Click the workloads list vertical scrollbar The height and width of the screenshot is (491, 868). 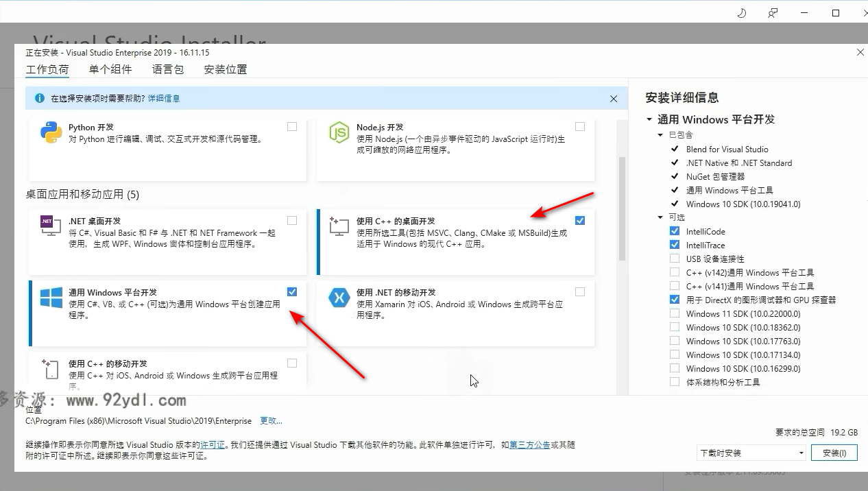coord(623,208)
